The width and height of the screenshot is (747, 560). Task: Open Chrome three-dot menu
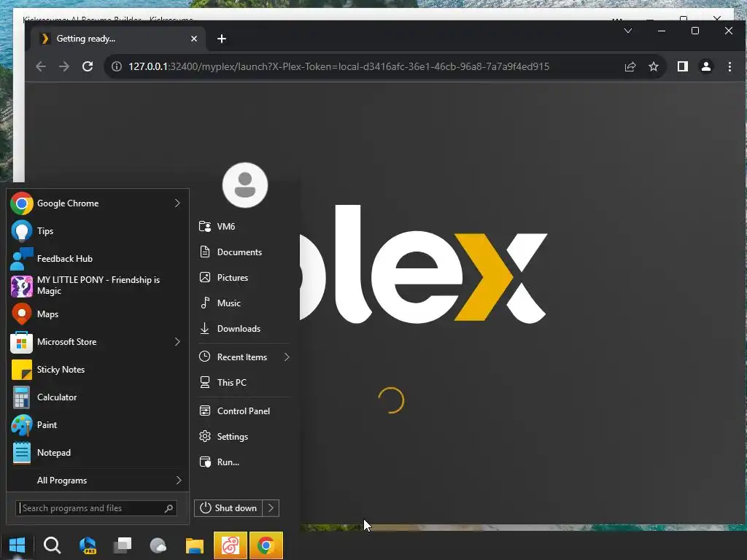tap(729, 66)
